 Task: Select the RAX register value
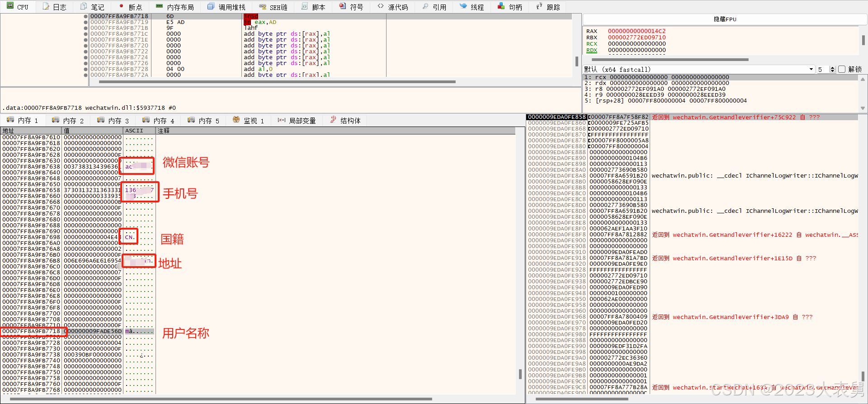(637, 31)
